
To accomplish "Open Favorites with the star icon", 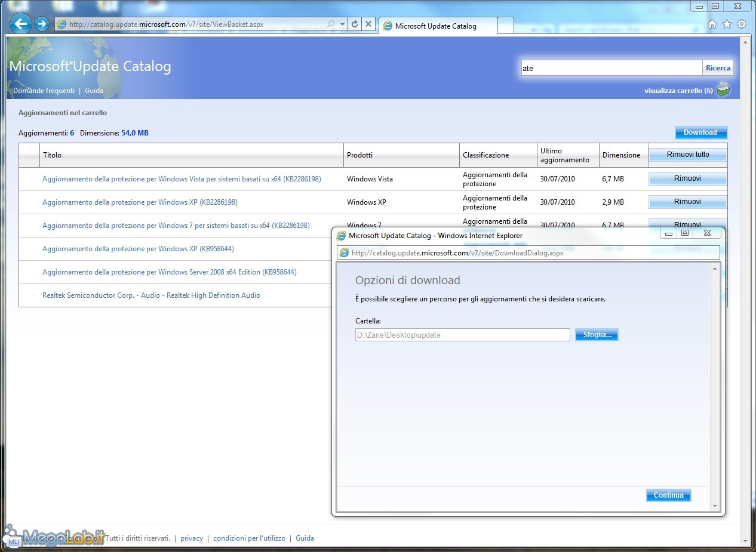I will [x=727, y=24].
